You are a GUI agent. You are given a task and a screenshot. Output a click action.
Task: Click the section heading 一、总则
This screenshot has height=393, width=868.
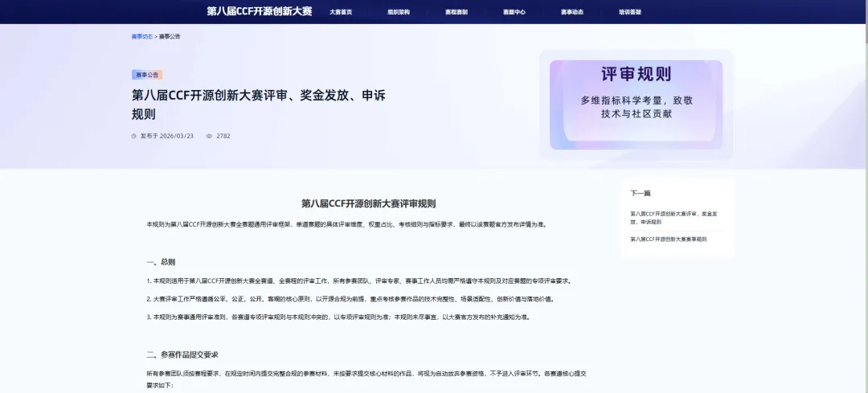pyautogui.click(x=161, y=262)
